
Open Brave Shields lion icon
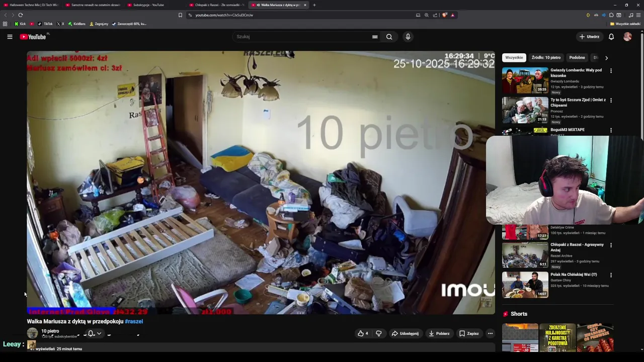tap(444, 15)
